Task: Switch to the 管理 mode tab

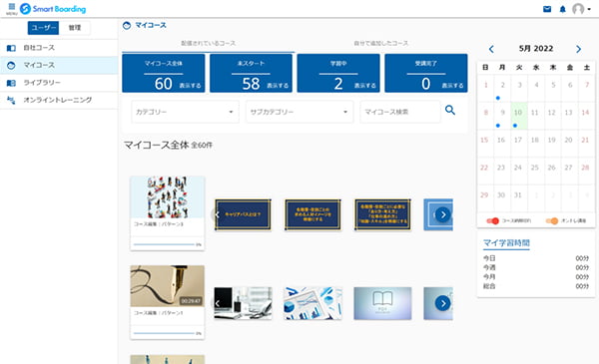Action: [x=75, y=28]
